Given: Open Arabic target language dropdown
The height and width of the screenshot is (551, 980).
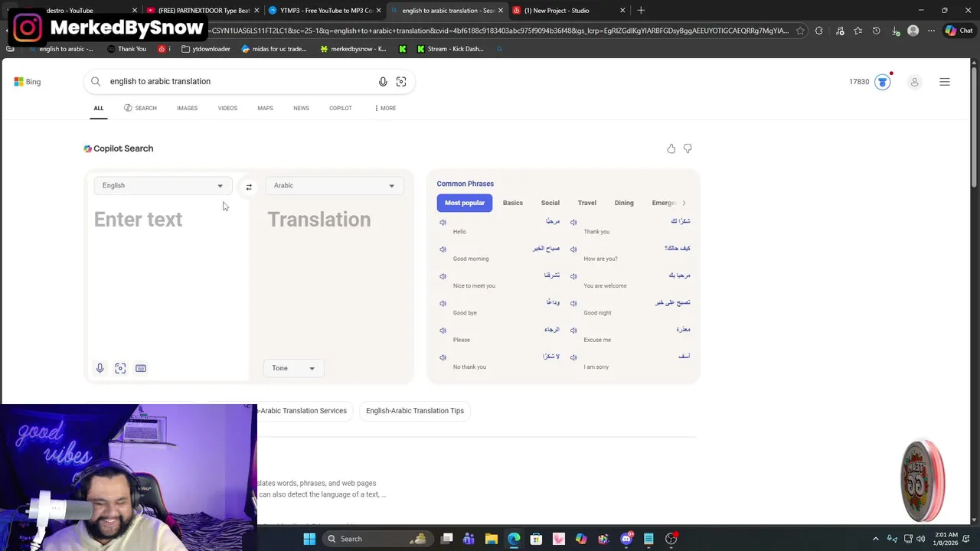Looking at the screenshot, I should coord(334,185).
